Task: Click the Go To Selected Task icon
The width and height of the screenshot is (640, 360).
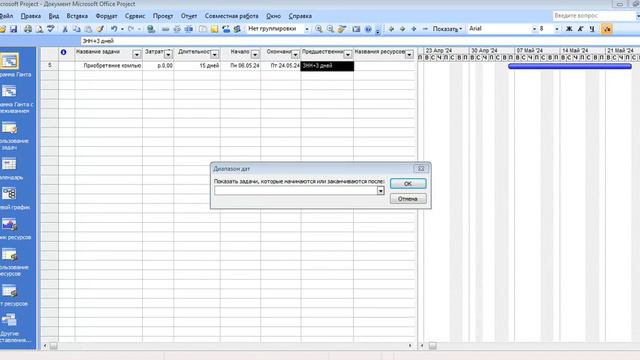Action: tap(342, 29)
